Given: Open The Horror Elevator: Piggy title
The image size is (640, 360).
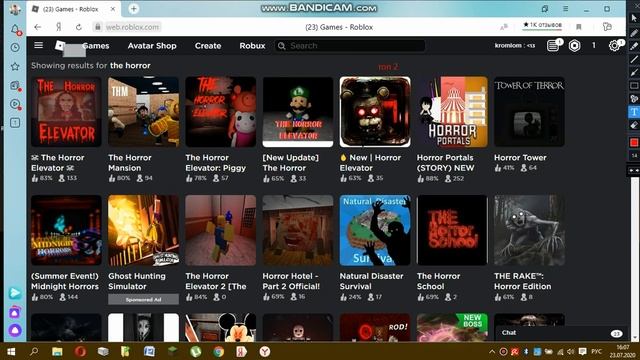Looking at the screenshot, I should tap(216, 162).
